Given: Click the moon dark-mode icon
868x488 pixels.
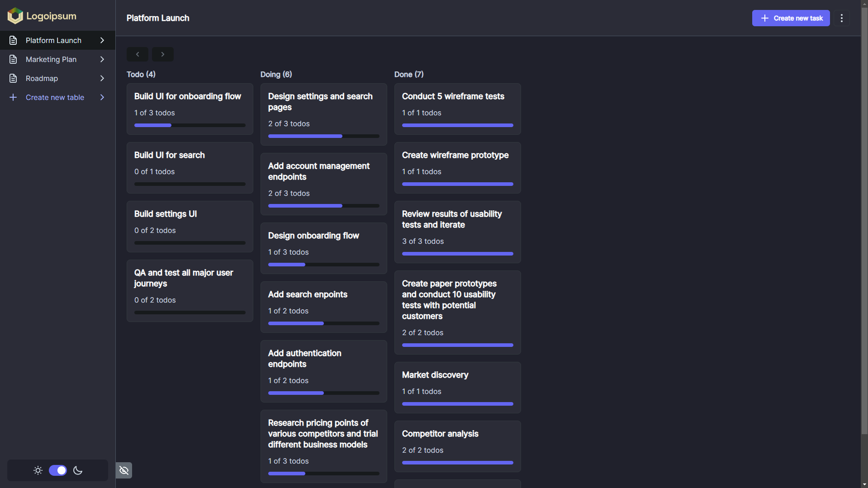Looking at the screenshot, I should (78, 470).
